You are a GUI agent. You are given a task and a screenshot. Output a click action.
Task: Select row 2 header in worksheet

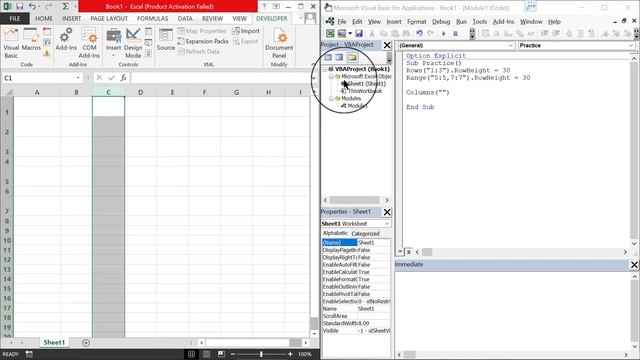[7, 132]
